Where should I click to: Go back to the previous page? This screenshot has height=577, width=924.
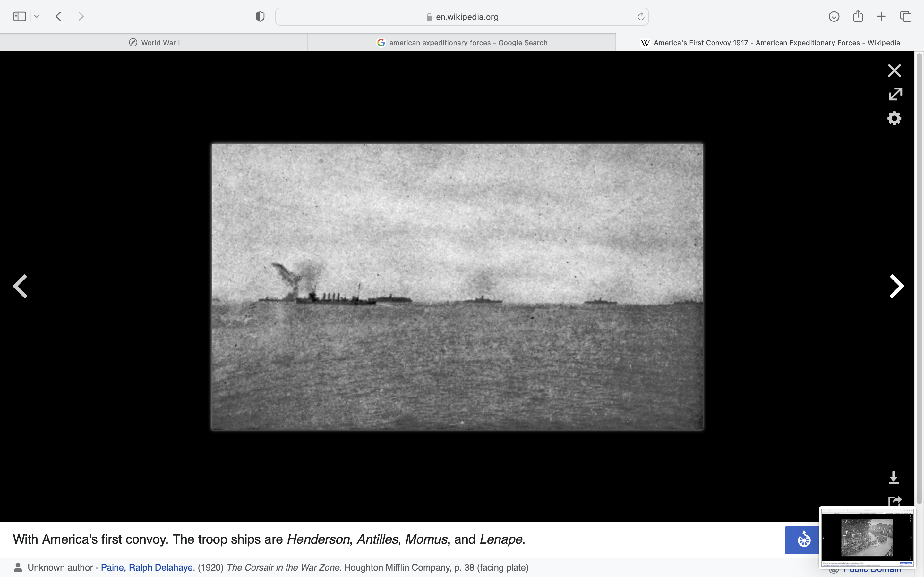click(58, 16)
